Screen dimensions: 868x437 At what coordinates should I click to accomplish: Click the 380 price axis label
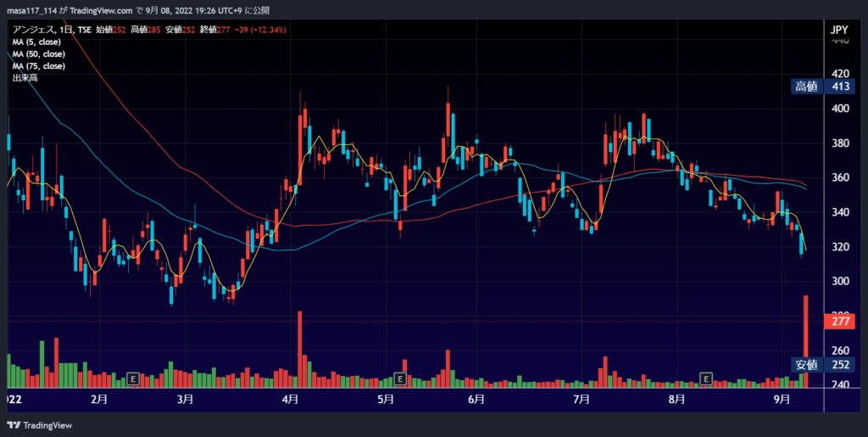coord(840,143)
